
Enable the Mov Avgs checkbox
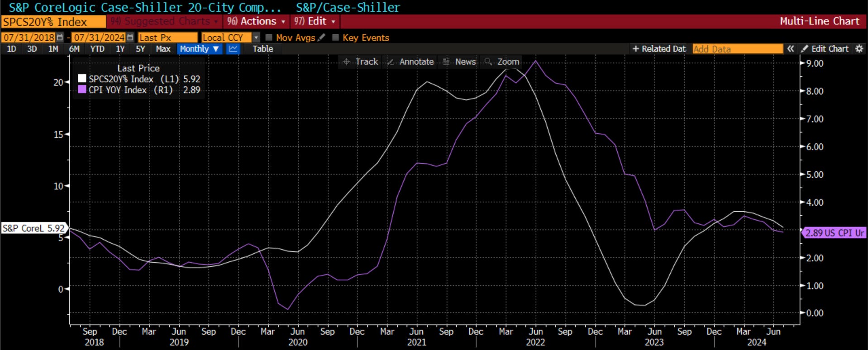point(269,38)
